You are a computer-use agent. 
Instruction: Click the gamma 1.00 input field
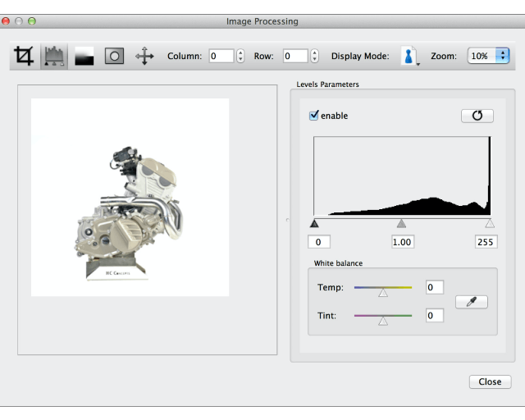coord(401,241)
